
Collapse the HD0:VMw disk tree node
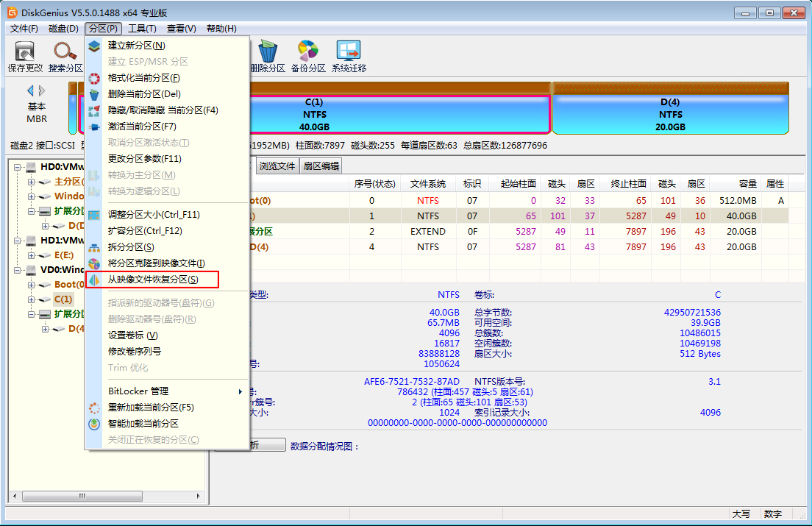click(x=17, y=167)
